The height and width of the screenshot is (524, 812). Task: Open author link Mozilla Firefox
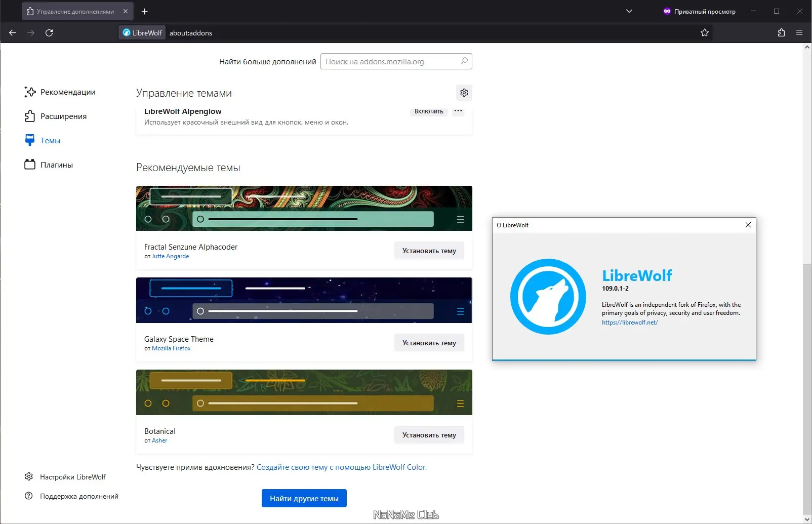click(x=172, y=348)
